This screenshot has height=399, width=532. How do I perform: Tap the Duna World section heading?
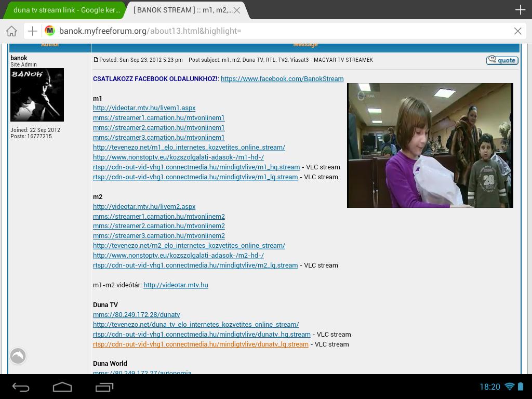[x=110, y=363]
